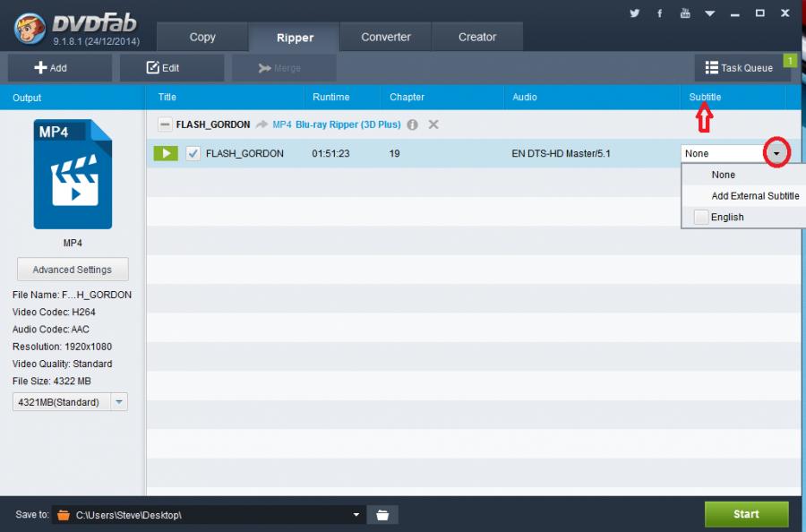Open the title bar dropdown menu arrow
This screenshot has width=806, height=532.
pos(710,13)
